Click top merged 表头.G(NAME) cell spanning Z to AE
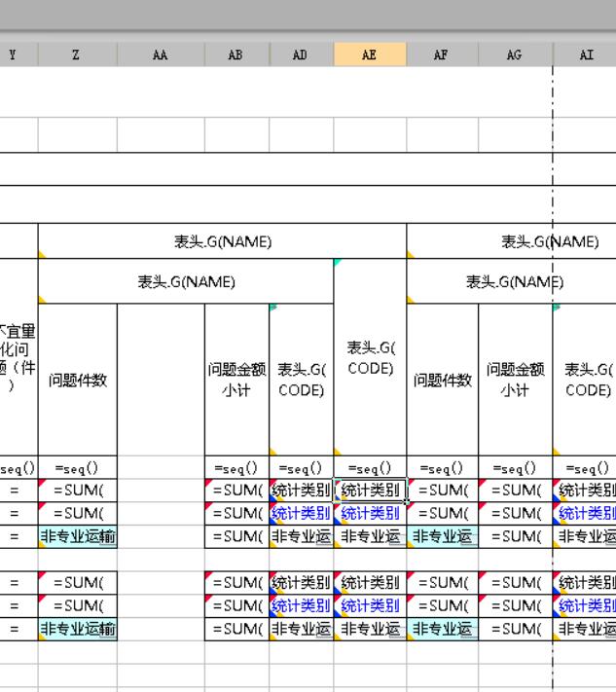The image size is (616, 692). click(223, 241)
